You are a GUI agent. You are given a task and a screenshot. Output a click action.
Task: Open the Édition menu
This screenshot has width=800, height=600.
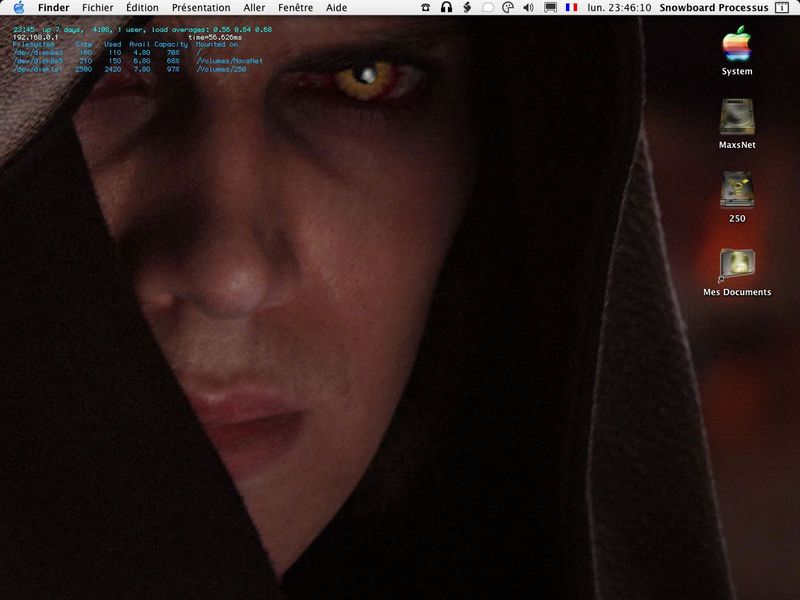(x=142, y=8)
